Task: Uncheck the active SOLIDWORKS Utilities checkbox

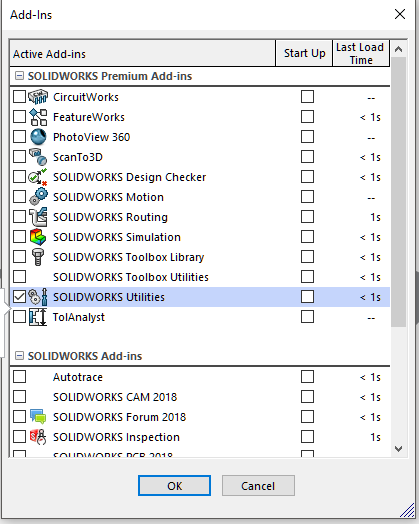Action: click(19, 297)
